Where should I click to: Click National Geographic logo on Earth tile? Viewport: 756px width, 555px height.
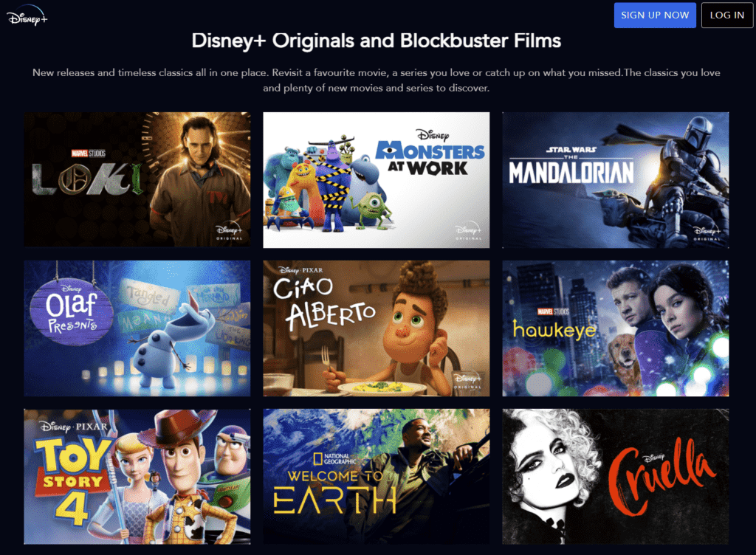[x=334, y=458]
